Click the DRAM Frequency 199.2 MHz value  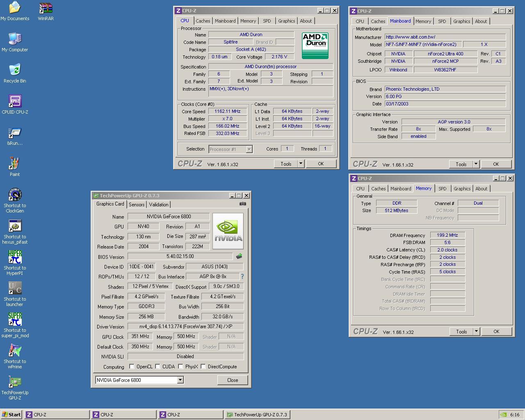tap(447, 235)
